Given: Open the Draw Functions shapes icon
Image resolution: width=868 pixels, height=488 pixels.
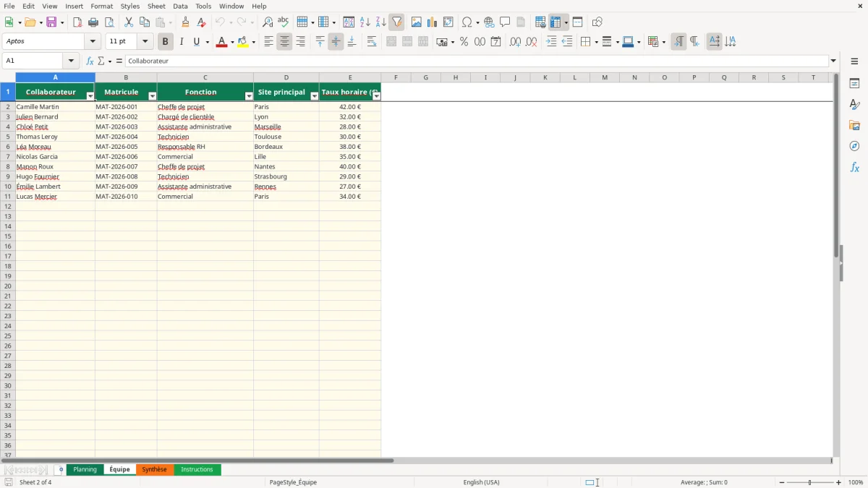Looking at the screenshot, I should click(597, 22).
